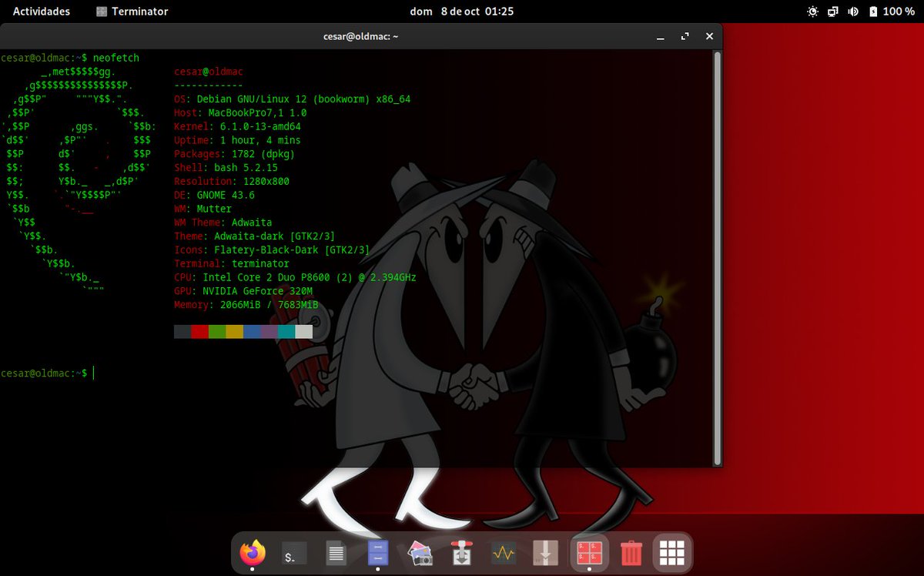
Task: Launch Firefox from the dock
Action: 253,552
